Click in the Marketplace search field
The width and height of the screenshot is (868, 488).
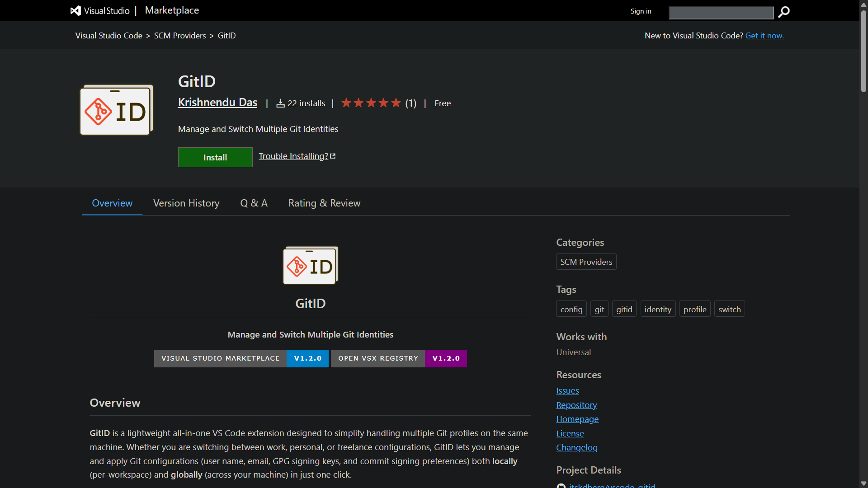pyautogui.click(x=721, y=13)
